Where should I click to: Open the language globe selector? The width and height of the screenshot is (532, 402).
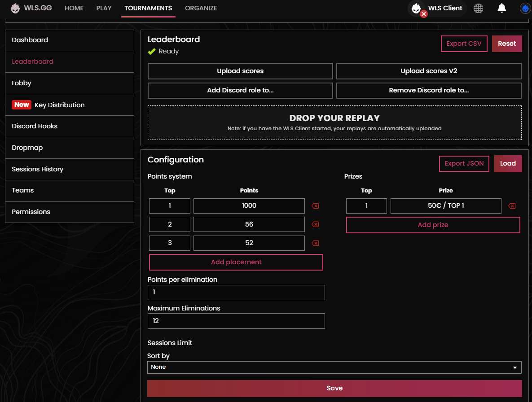click(478, 8)
